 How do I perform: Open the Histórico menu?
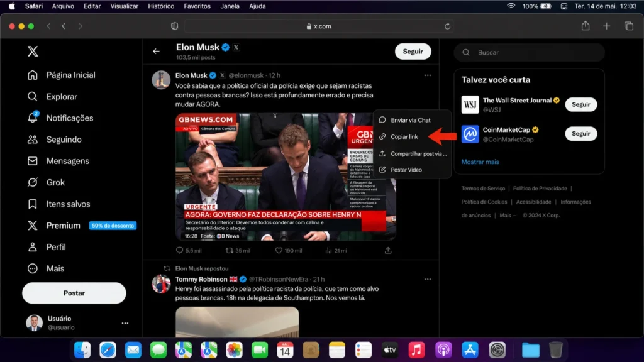click(161, 6)
